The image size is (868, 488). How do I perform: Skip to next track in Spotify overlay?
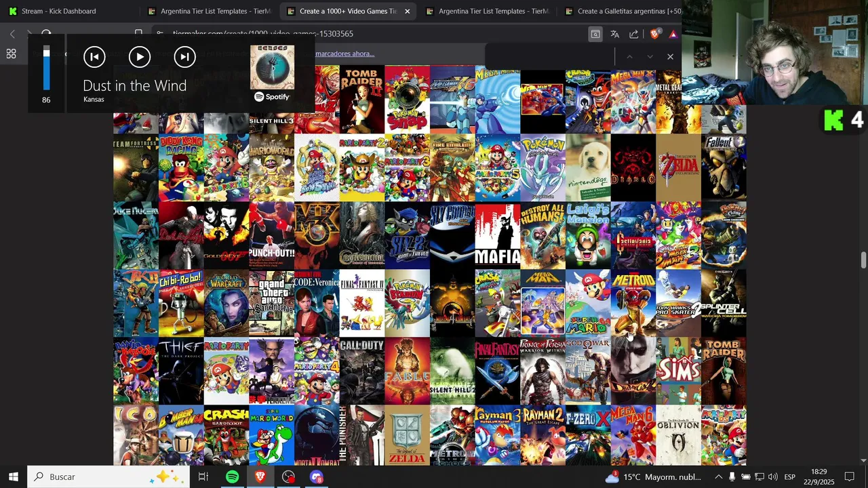[184, 57]
